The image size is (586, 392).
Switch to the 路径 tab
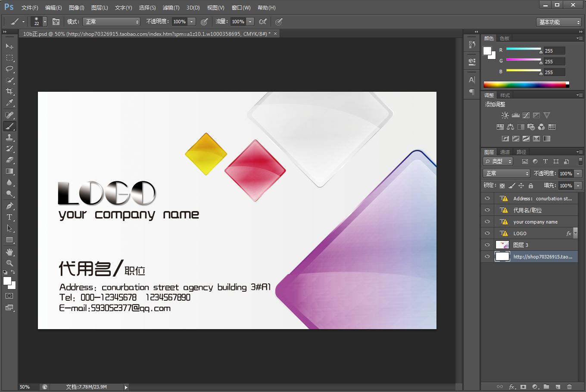click(521, 152)
